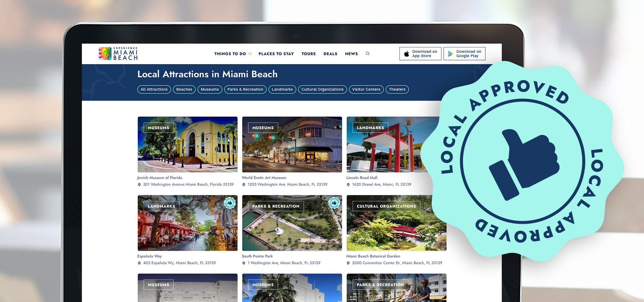This screenshot has height=302, width=644.
Task: Open Things To Do menu
Action: click(x=230, y=54)
